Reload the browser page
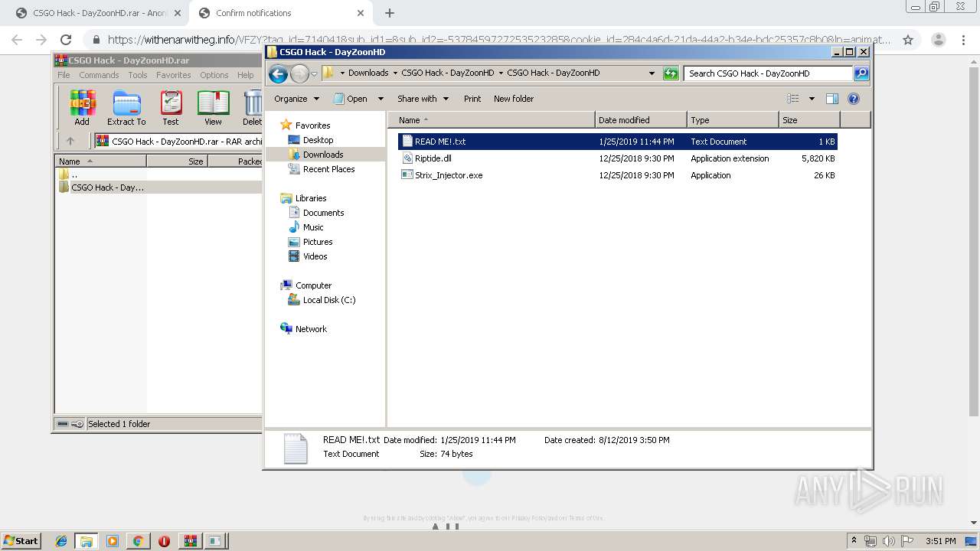Viewport: 980px width, 551px height. tap(66, 40)
